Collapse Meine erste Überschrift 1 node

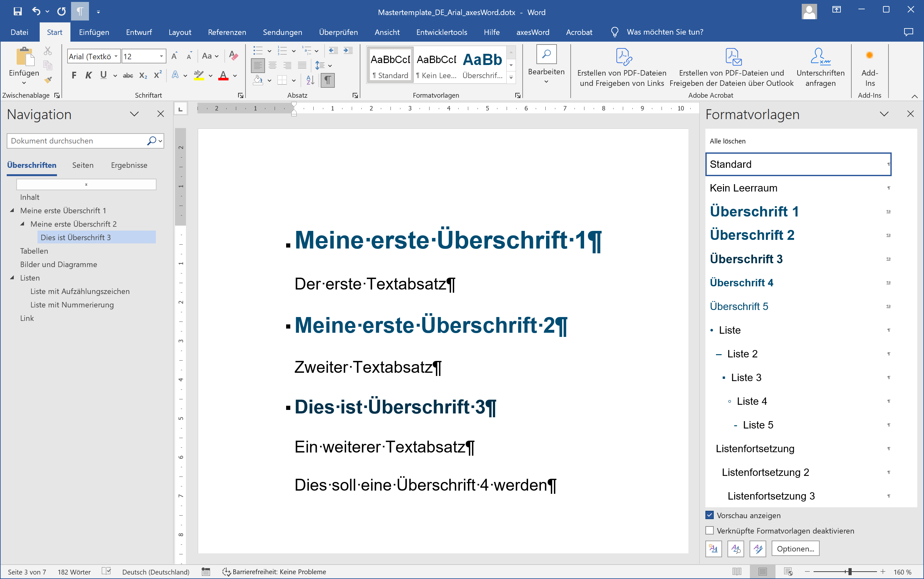(x=12, y=210)
